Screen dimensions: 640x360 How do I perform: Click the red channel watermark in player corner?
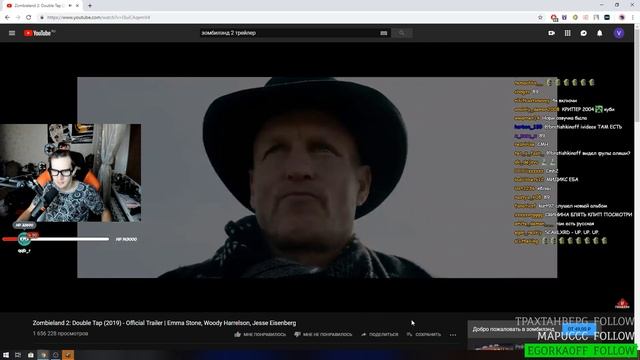[x=622, y=303]
